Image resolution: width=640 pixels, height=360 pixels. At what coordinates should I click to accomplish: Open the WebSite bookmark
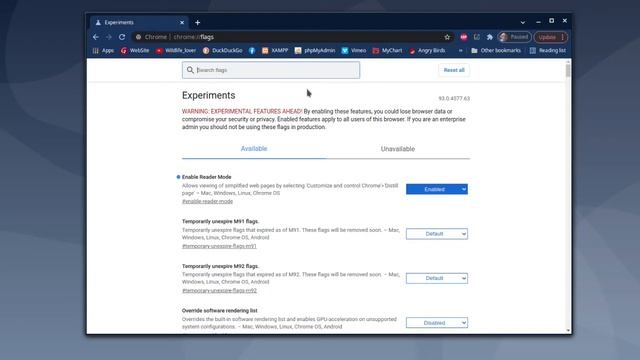tap(135, 51)
